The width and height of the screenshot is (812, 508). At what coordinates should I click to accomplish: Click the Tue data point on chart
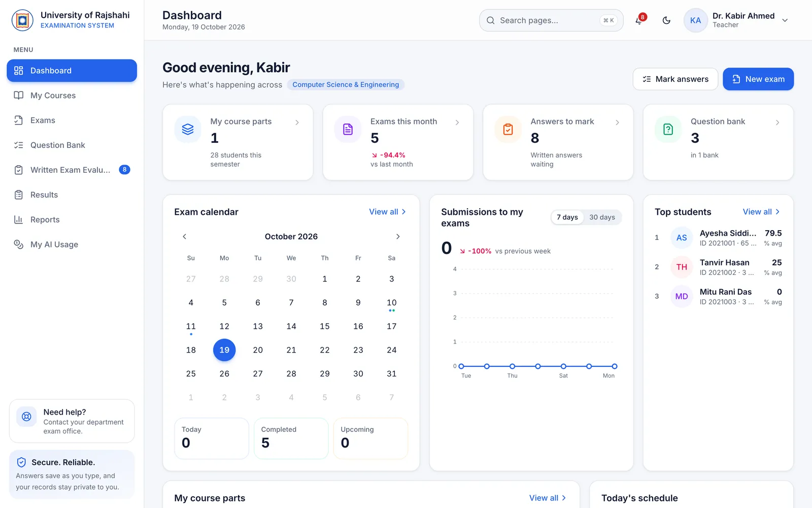tap(461, 366)
